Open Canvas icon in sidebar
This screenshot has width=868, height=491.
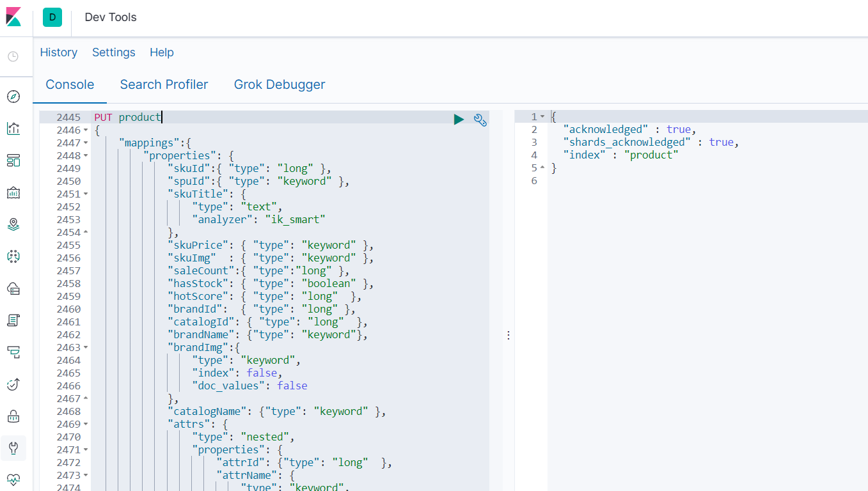[13, 192]
